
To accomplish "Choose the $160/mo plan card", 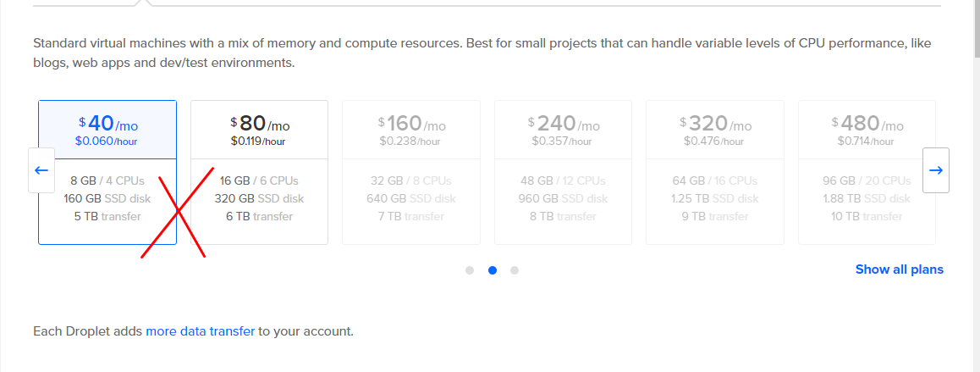I will coord(411,172).
